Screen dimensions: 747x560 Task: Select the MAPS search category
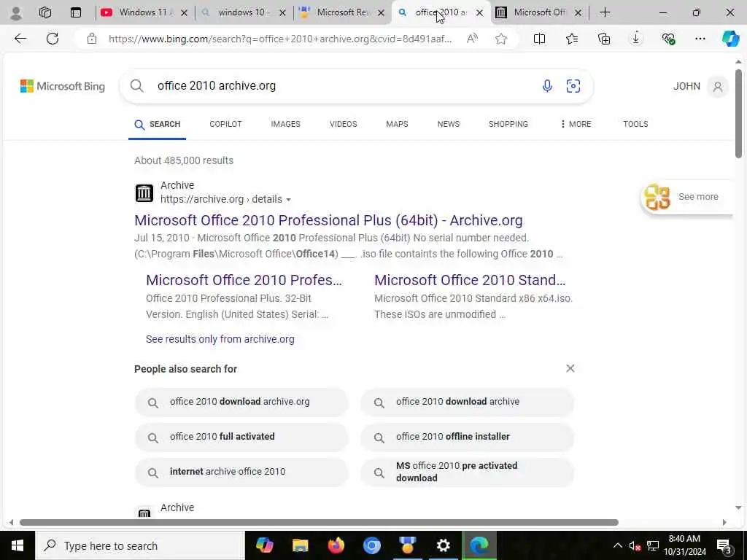tap(397, 124)
